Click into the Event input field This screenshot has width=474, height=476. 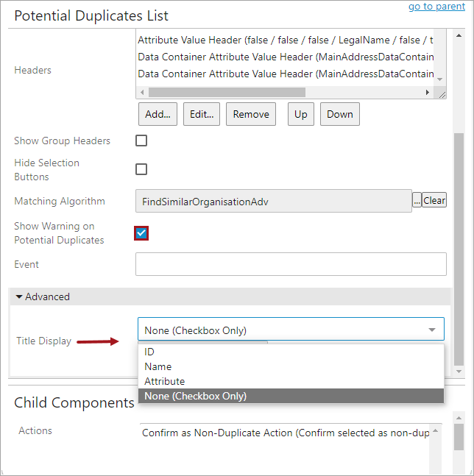[290, 264]
